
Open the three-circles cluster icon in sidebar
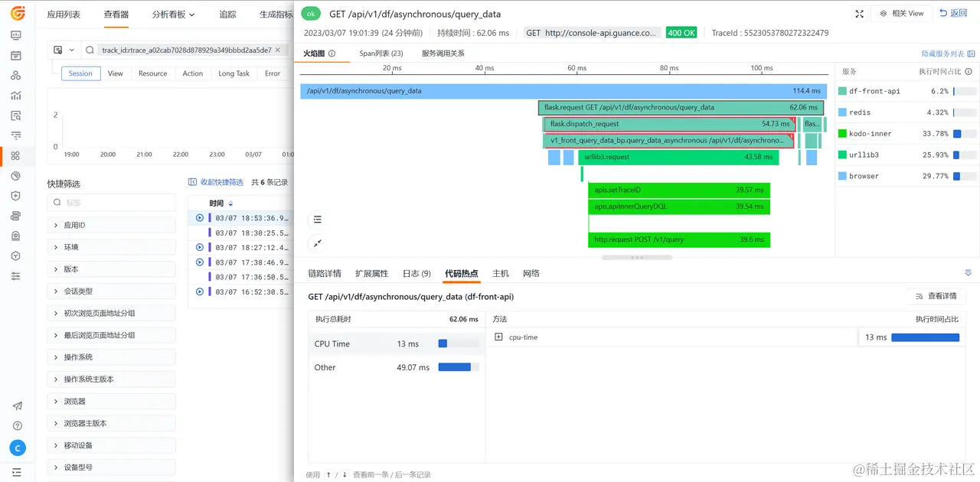click(16, 76)
